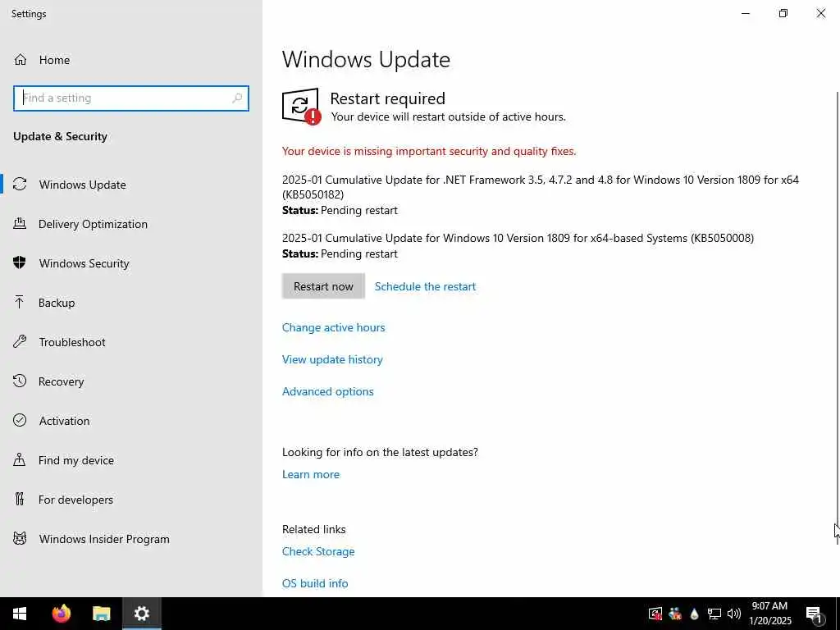Click the Restart required heading
The height and width of the screenshot is (630, 840).
coord(387,98)
